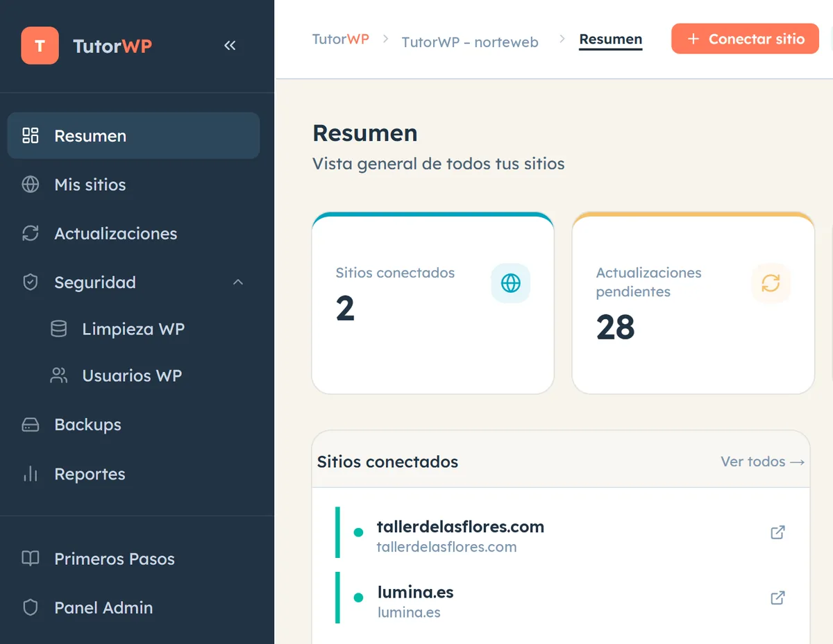Click the tallerdelasflores.com gray URL subtitle
Screen dimensions: 833x644
click(x=446, y=547)
